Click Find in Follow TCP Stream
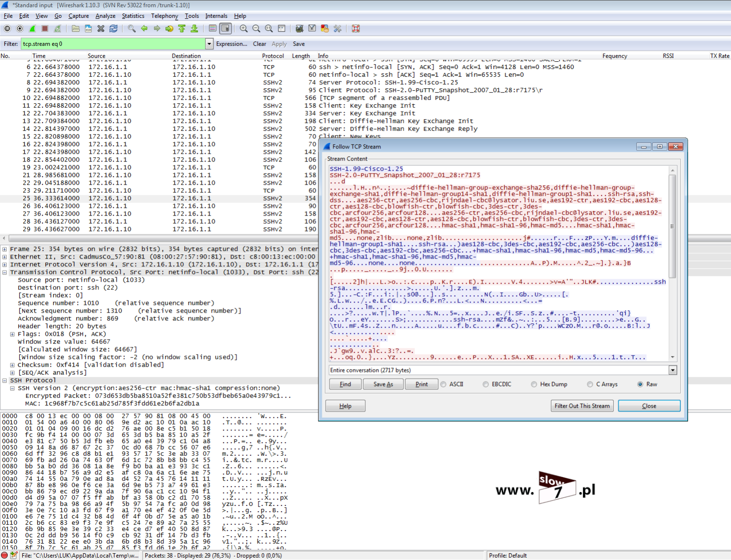The width and height of the screenshot is (731, 560). pos(345,384)
